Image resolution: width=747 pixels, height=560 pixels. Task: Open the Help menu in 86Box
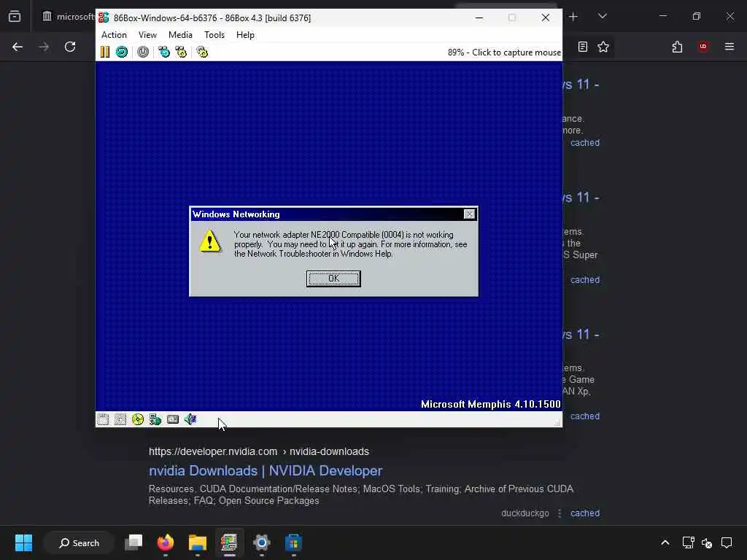pyautogui.click(x=245, y=35)
